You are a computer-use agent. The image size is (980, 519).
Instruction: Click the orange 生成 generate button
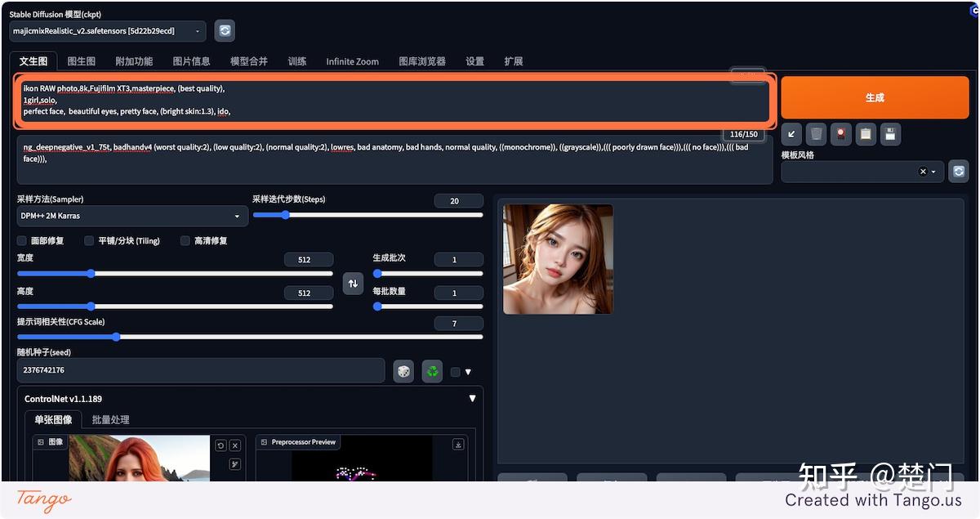pos(875,96)
